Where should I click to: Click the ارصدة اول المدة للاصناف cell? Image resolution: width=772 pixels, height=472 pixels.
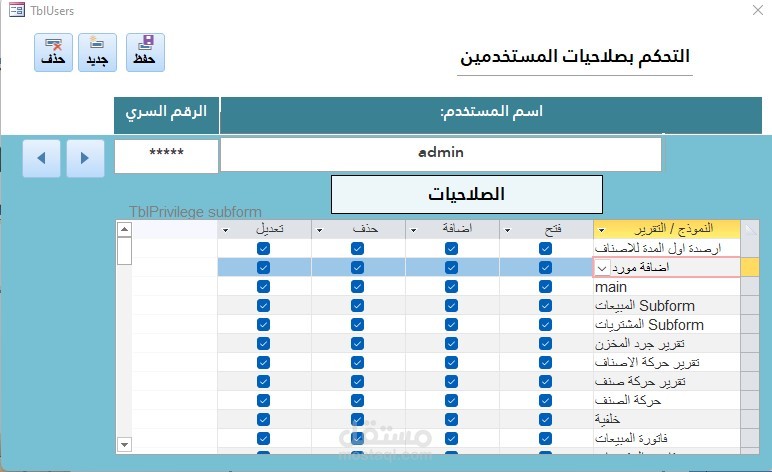pos(667,249)
